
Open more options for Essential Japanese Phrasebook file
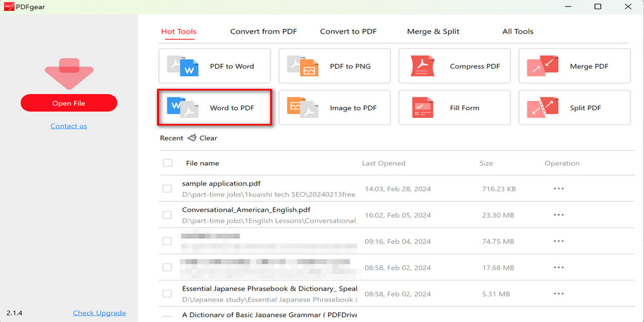[558, 294]
